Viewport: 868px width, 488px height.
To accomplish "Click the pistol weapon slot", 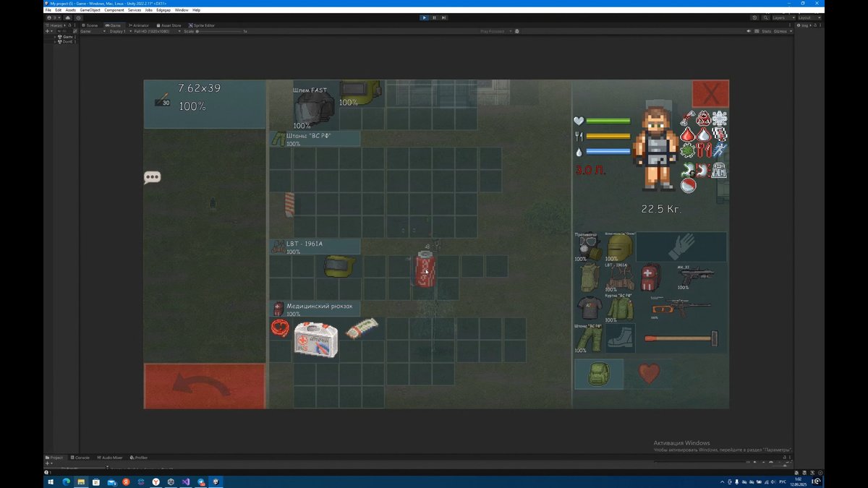I will click(x=697, y=277).
